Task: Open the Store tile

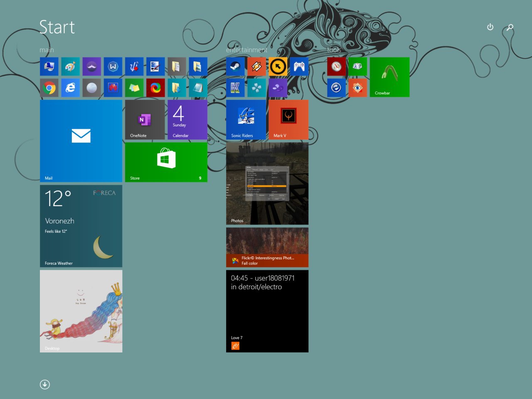Action: 166,162
